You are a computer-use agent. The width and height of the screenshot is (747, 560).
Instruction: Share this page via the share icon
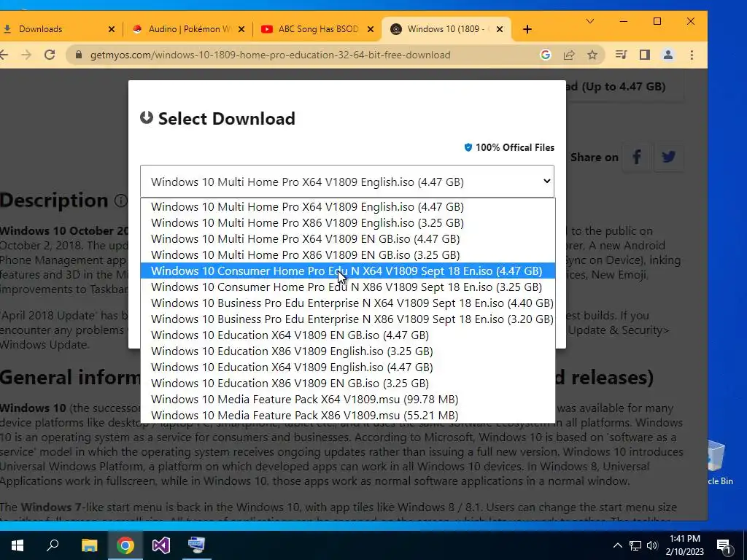569,55
